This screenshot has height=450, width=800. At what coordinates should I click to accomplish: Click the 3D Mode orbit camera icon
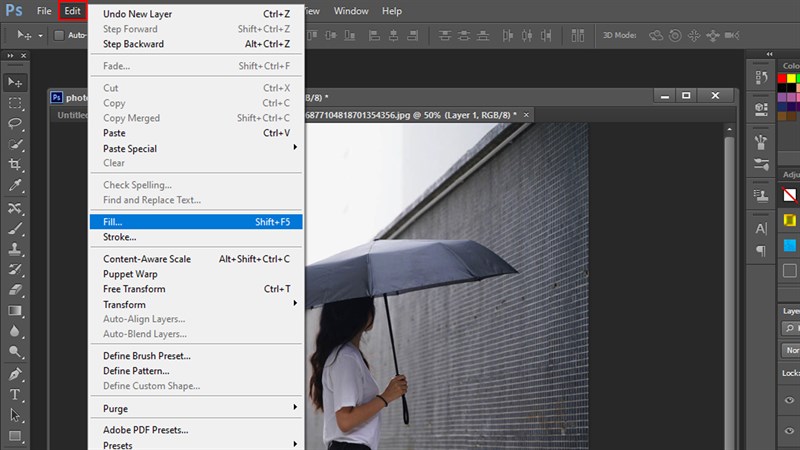656,35
